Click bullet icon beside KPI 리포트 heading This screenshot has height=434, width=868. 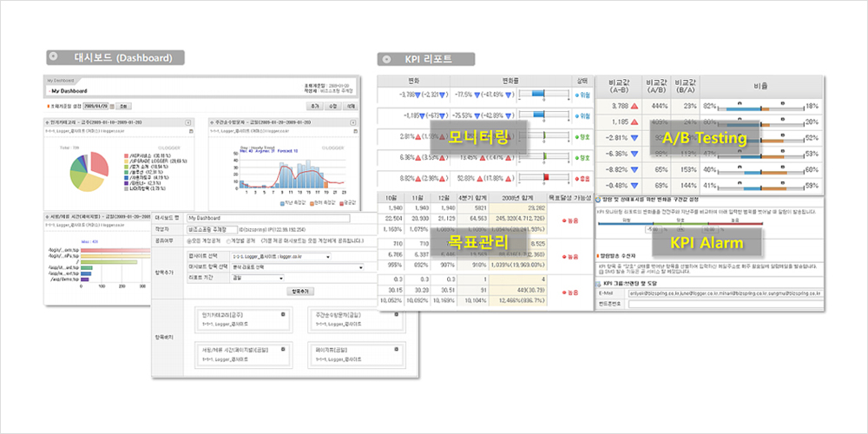point(387,59)
